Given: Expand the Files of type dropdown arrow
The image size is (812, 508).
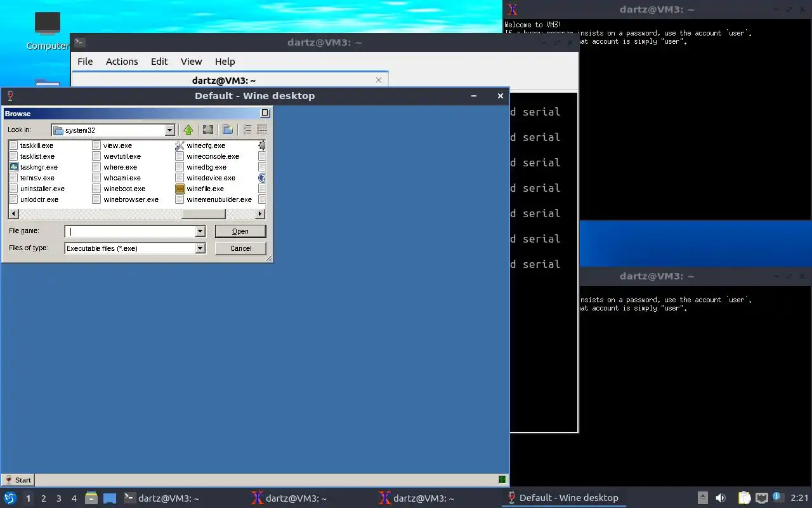Looking at the screenshot, I should 200,248.
